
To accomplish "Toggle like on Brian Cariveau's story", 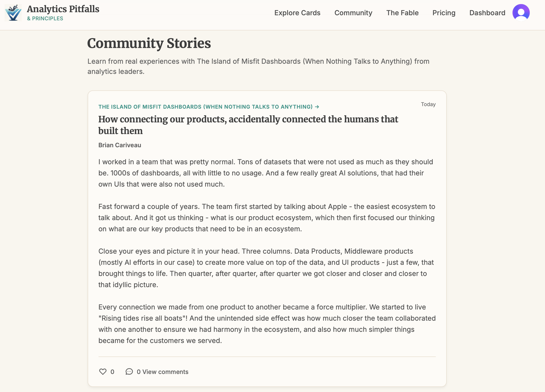I will tap(103, 372).
